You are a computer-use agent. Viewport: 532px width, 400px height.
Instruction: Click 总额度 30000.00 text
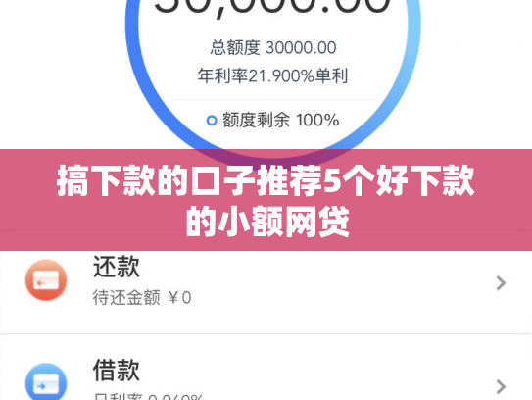pyautogui.click(x=273, y=47)
